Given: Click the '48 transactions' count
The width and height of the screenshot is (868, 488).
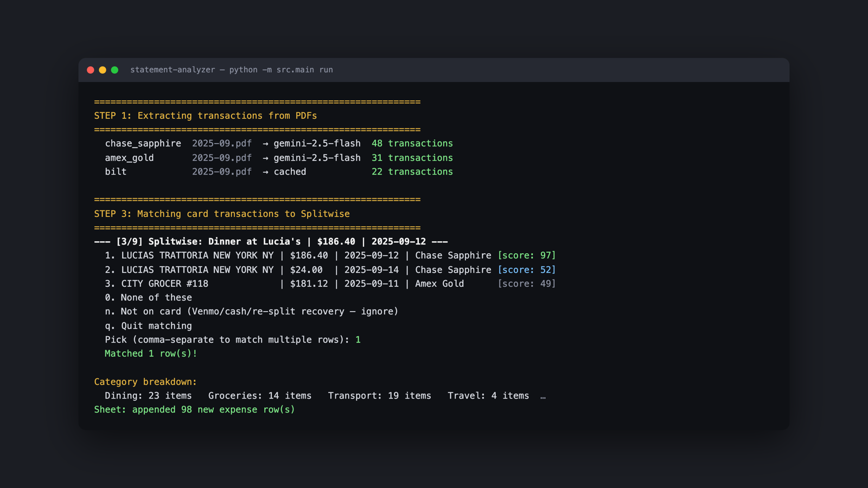Looking at the screenshot, I should coord(412,144).
